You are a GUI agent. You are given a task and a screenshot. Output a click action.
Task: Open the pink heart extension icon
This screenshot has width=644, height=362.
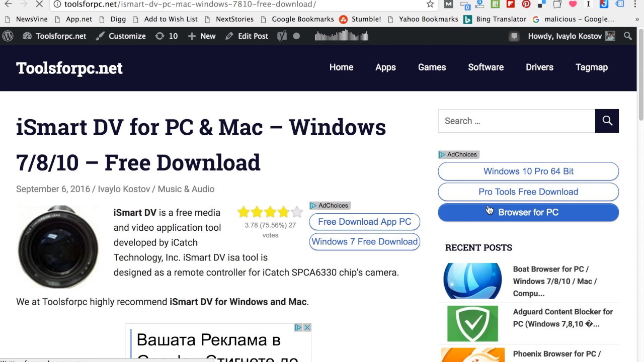pos(573,4)
